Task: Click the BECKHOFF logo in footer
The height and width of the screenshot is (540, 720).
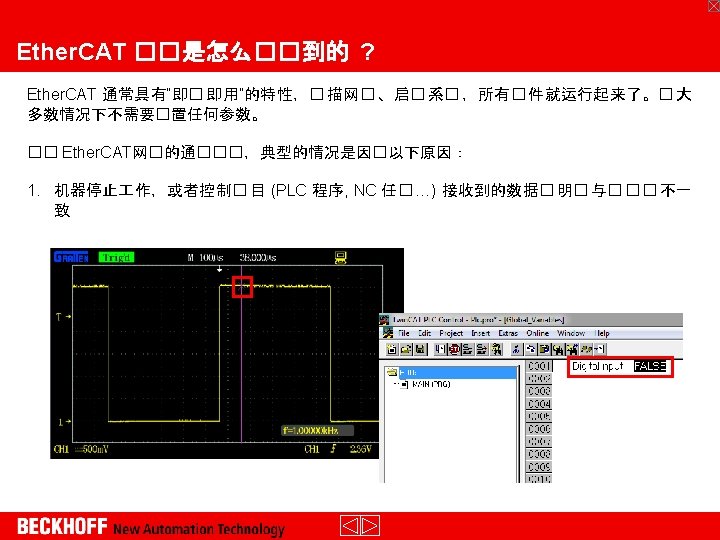Action: pyautogui.click(x=62, y=526)
